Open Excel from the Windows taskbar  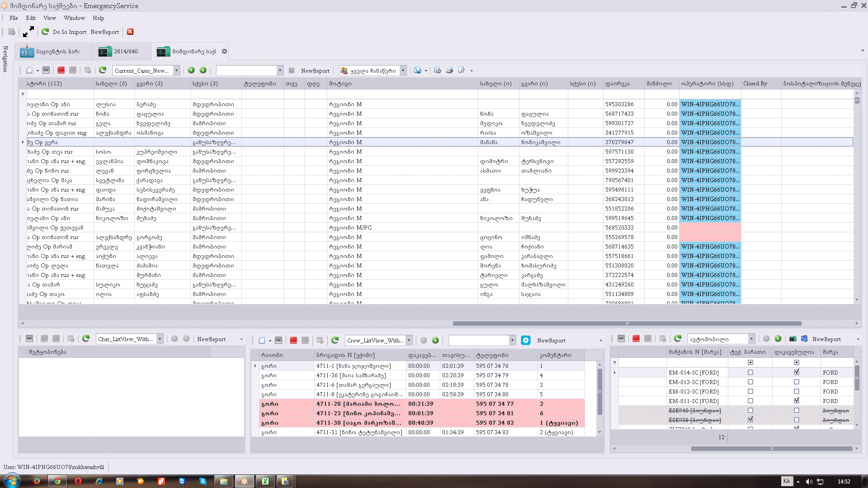[265, 481]
